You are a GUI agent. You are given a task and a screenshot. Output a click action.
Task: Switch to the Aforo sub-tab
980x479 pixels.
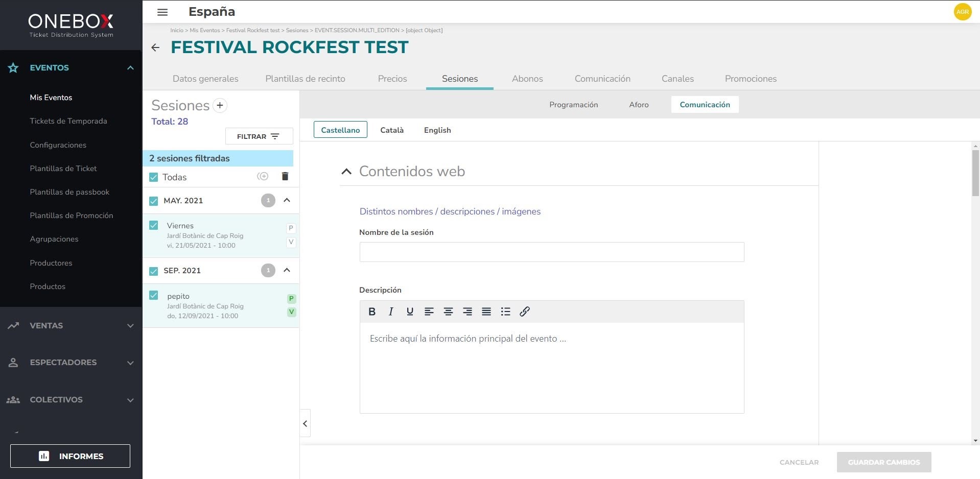pyautogui.click(x=639, y=105)
